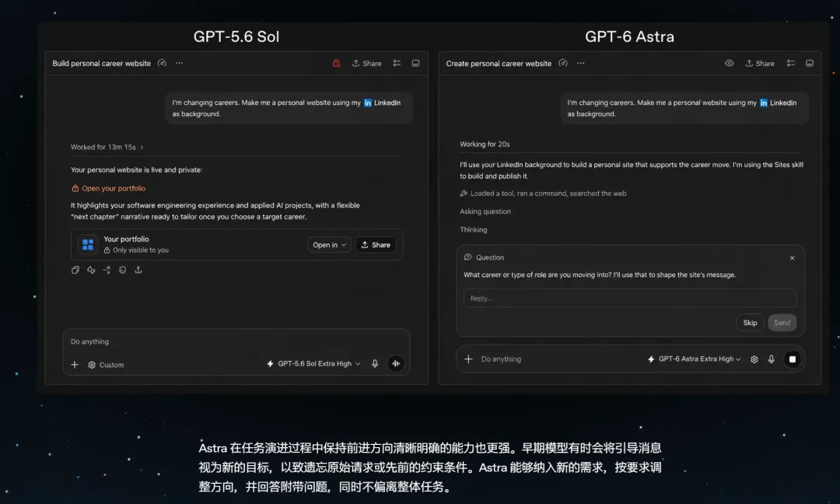Open the Custom settings in Sol composer
This screenshot has width=840, height=504.
pyautogui.click(x=106, y=365)
